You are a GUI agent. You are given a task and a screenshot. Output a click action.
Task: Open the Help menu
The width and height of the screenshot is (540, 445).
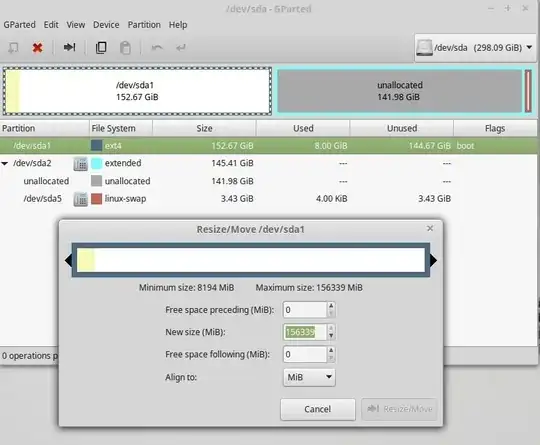pos(178,25)
